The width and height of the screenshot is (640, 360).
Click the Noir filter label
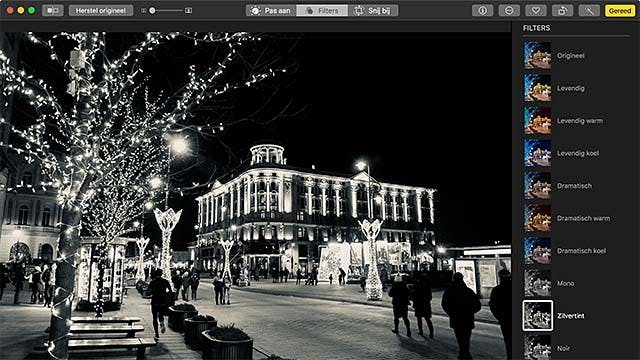tap(563, 348)
